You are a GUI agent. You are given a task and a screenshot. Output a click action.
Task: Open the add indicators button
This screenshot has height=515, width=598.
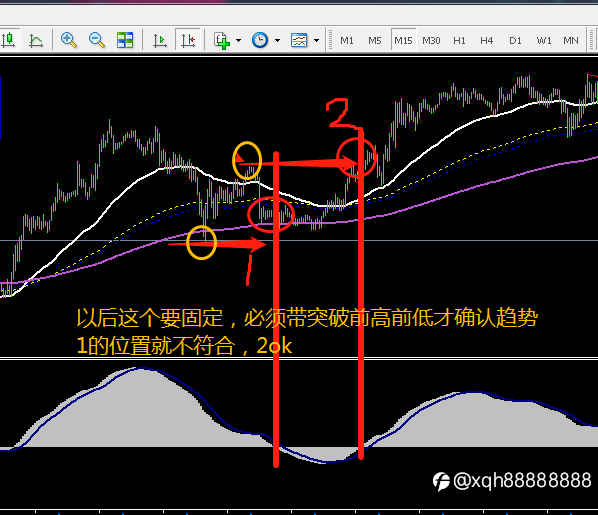pos(222,40)
